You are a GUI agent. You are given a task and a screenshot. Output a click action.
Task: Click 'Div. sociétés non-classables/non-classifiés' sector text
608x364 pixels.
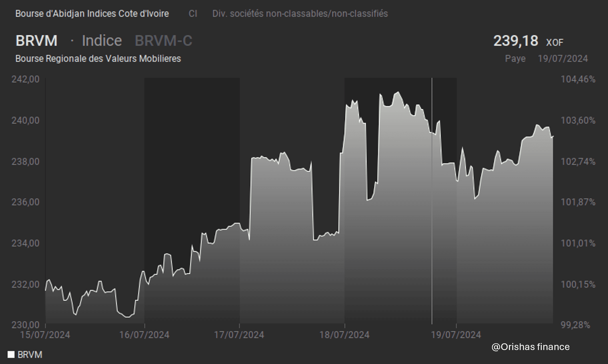click(x=300, y=14)
